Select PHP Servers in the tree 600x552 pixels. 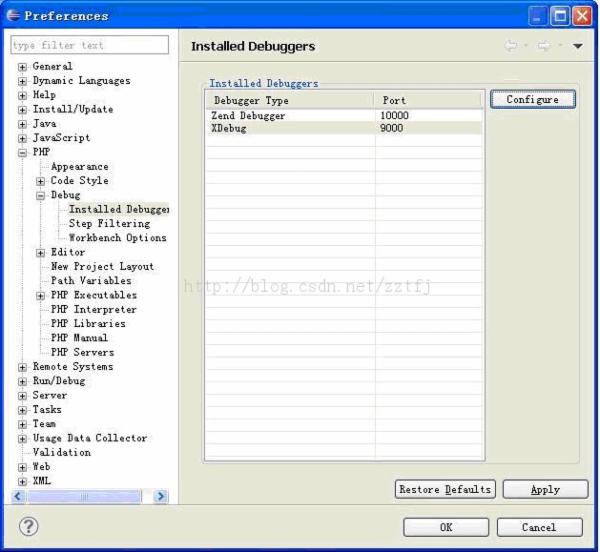point(82,352)
